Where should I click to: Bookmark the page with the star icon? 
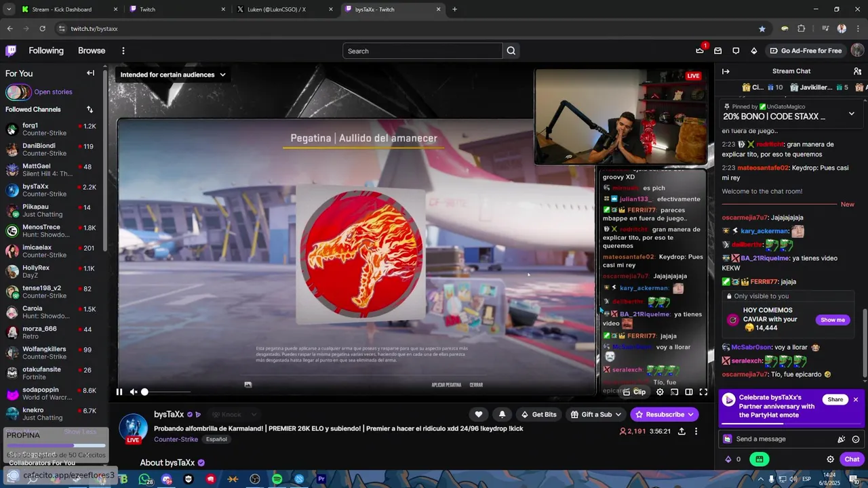pos(762,28)
